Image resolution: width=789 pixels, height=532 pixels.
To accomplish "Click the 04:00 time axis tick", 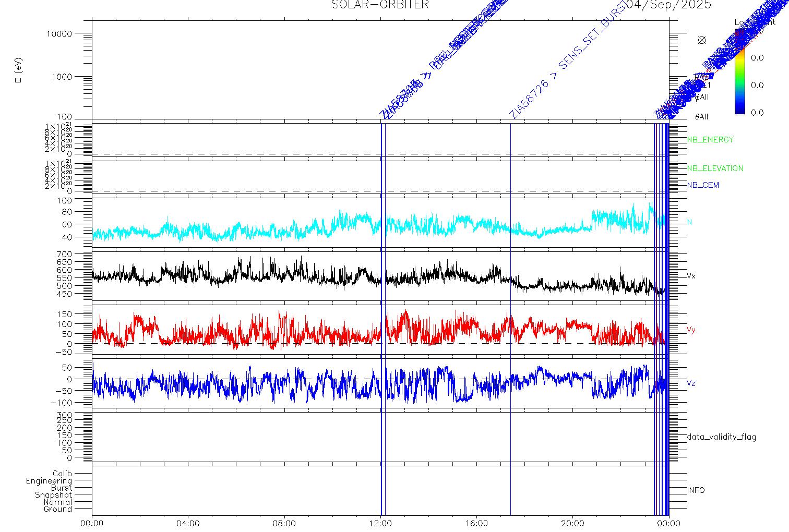I will click(188, 523).
